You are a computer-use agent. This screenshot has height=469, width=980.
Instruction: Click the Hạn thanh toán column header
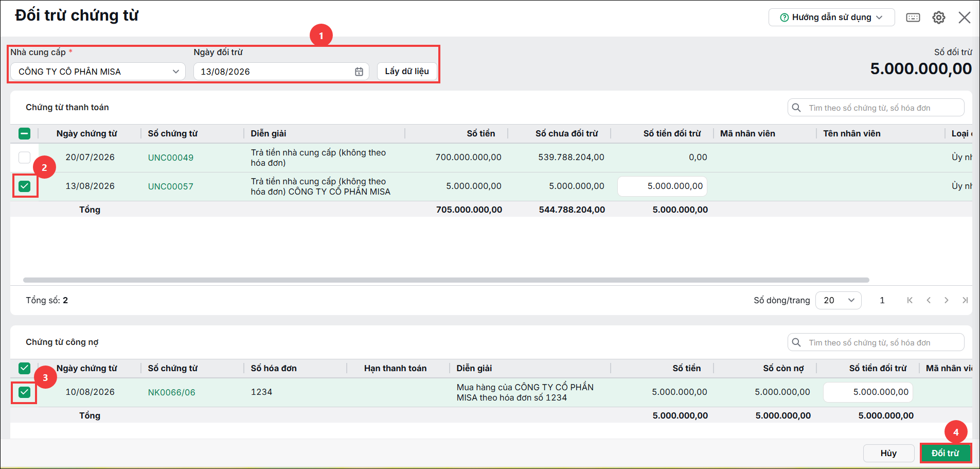click(396, 368)
